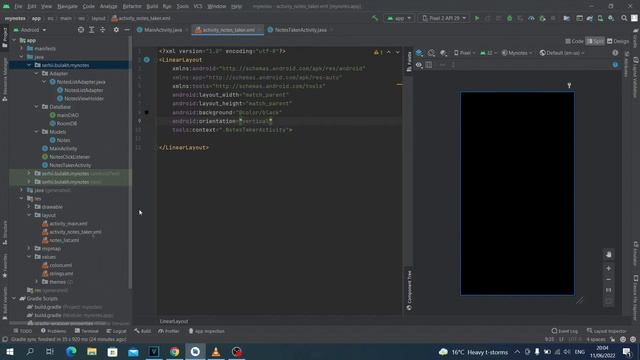The image size is (640, 360).
Task: Open File Explorer from the taskbar
Action: (x=92, y=352)
